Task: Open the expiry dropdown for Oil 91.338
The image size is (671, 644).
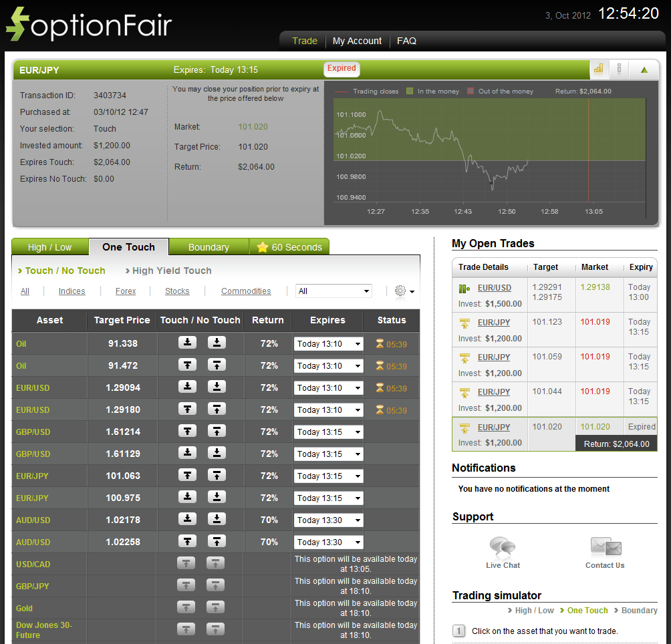Action: (x=327, y=343)
